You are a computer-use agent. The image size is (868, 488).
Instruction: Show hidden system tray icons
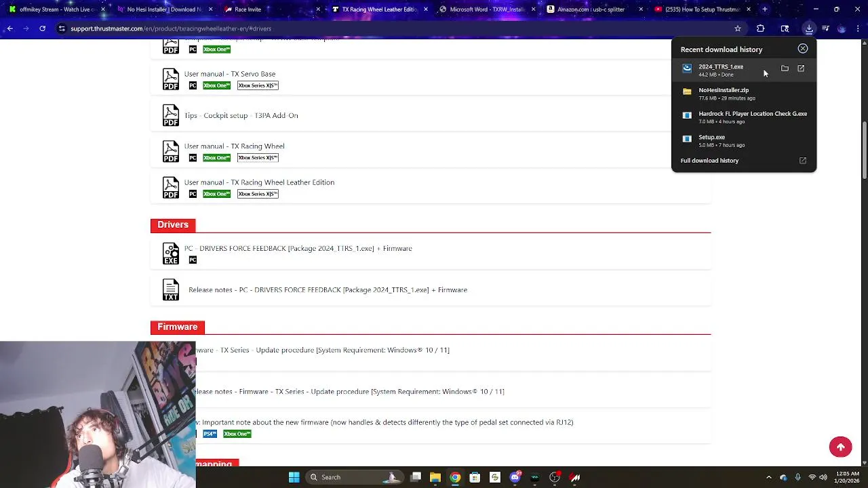point(768,477)
